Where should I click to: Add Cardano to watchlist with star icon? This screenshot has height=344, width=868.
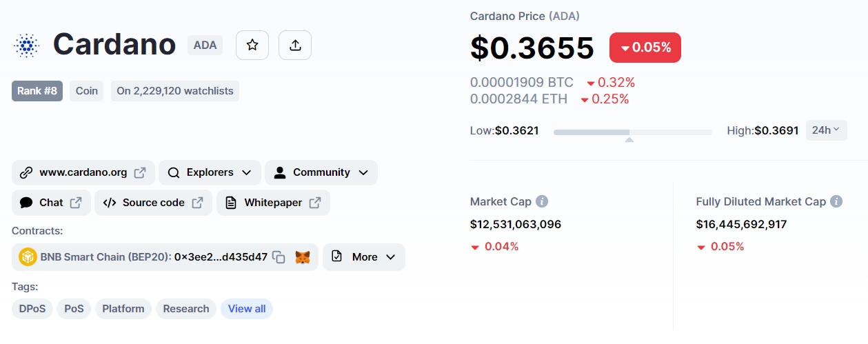[x=252, y=45]
